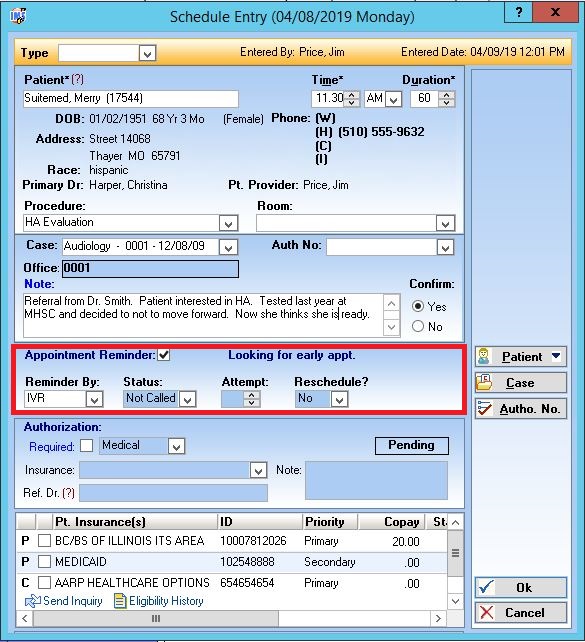Open the Procedure dropdown list

(228, 224)
